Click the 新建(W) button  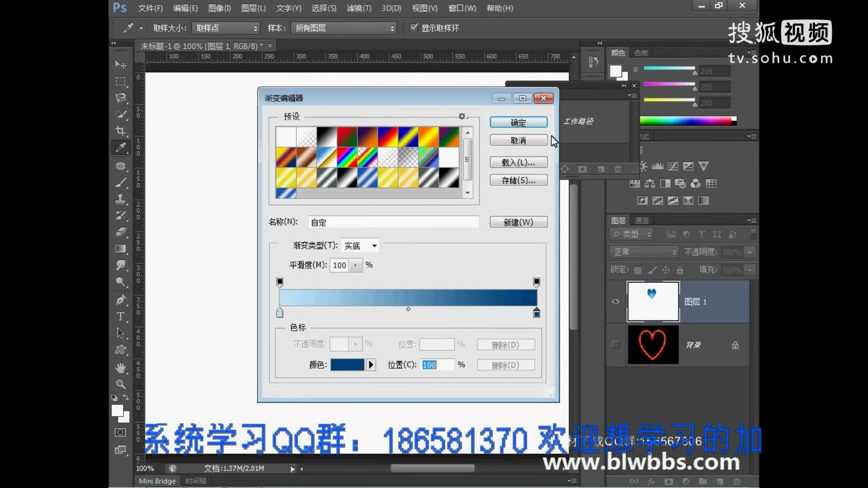518,222
